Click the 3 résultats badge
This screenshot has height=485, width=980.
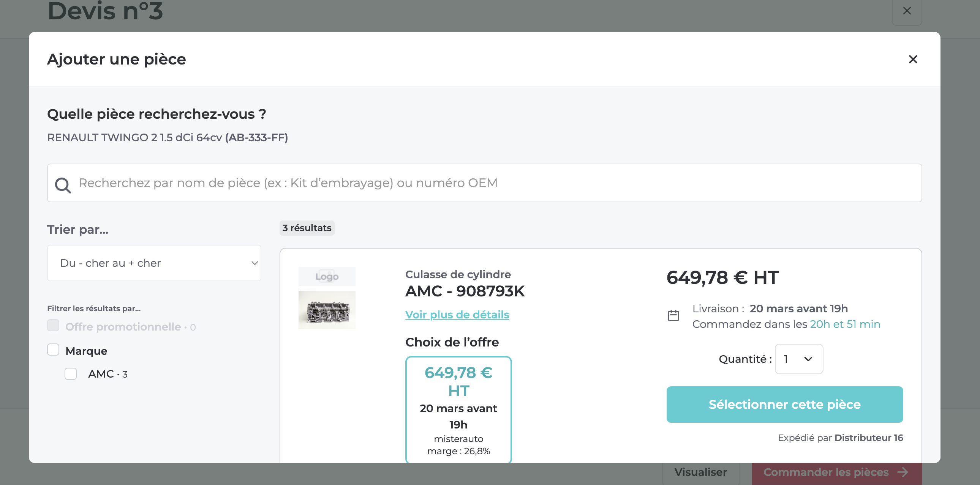(307, 228)
